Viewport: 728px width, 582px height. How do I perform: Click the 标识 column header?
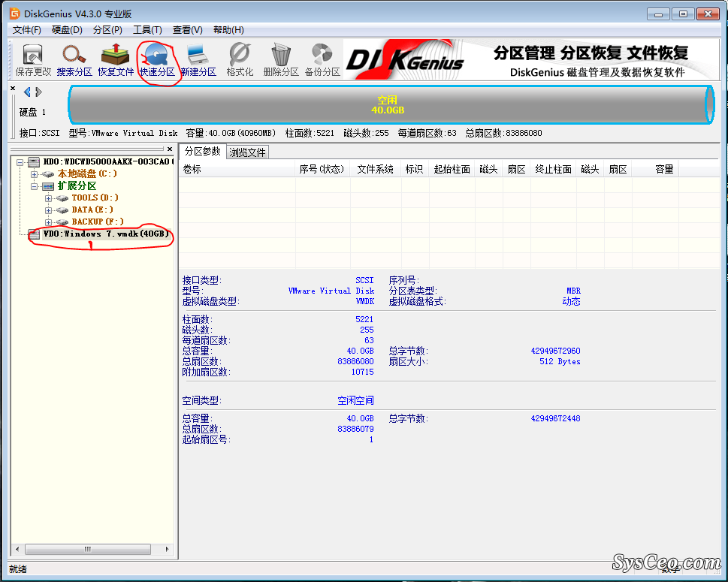tap(415, 170)
